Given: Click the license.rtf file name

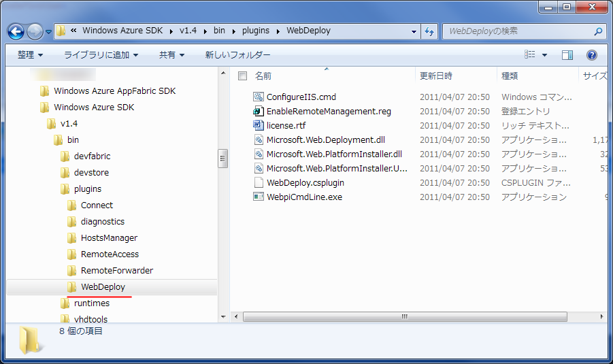Looking at the screenshot, I should (x=286, y=125).
